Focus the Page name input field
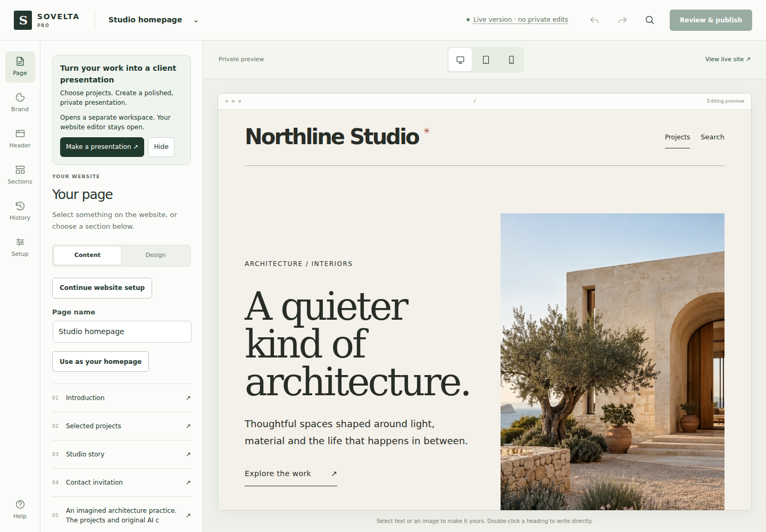Viewport: 766px width, 532px height. (x=122, y=332)
